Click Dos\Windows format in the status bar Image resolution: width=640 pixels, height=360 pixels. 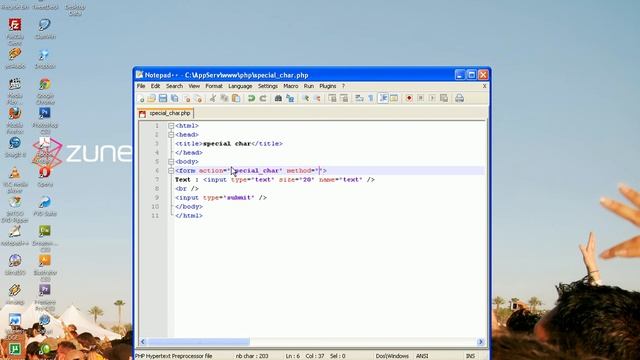click(x=392, y=356)
